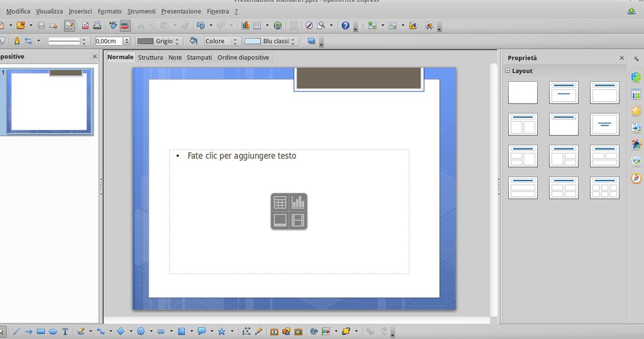Open the Gallery star icon in sidebar
This screenshot has height=339, width=644.
(x=636, y=111)
